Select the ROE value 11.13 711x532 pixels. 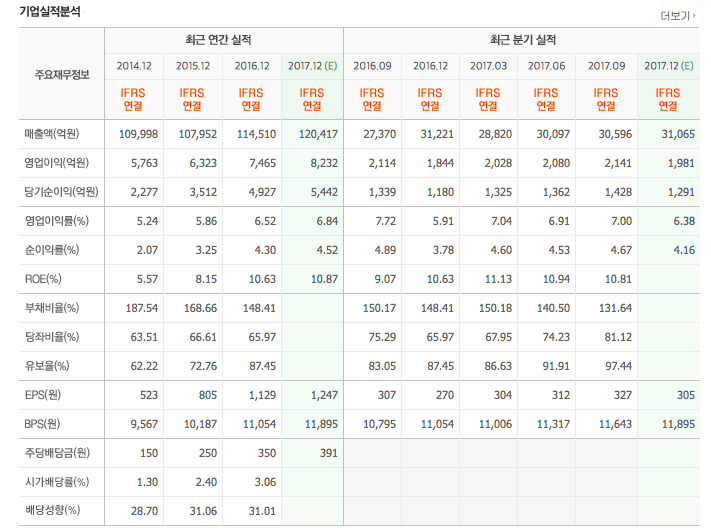coord(499,279)
